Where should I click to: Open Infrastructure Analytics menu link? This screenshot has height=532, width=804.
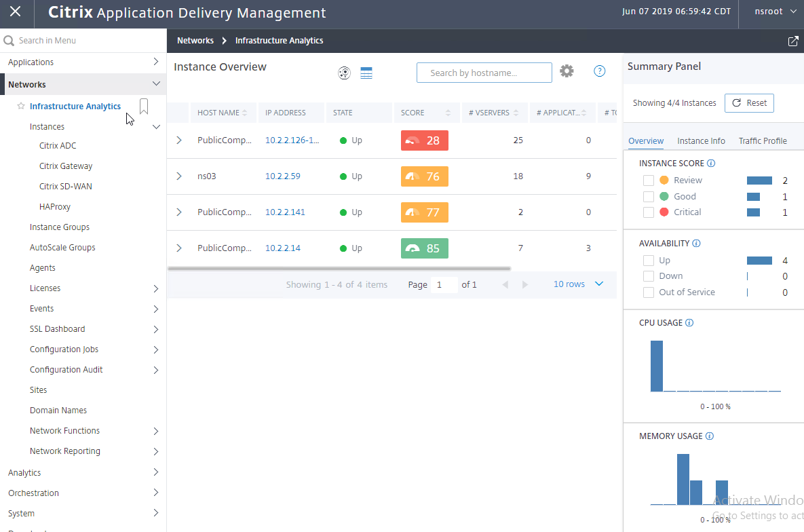click(x=75, y=106)
